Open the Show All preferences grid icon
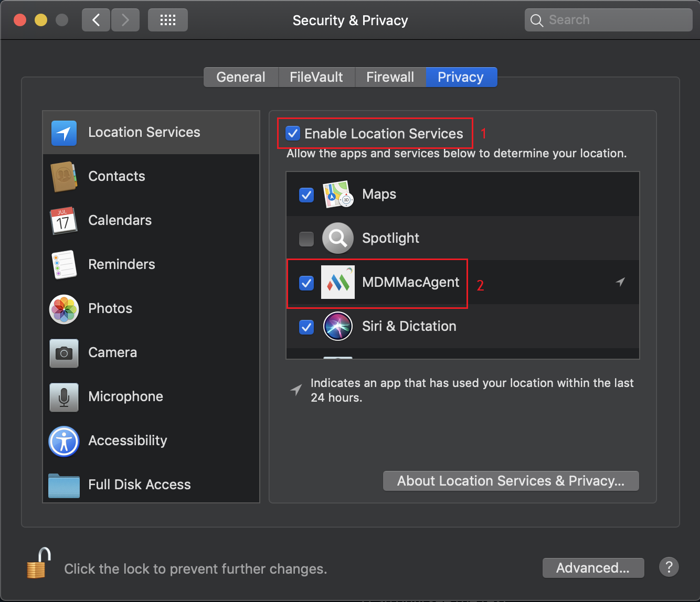 [167, 19]
